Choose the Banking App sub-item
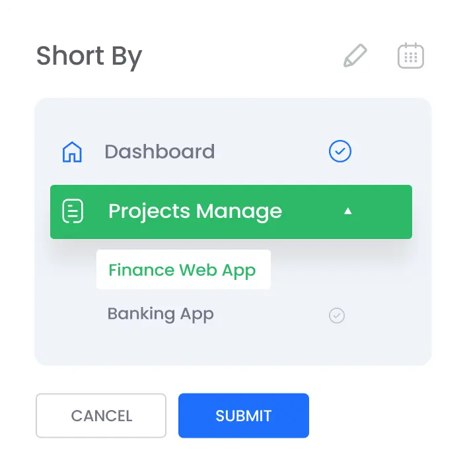Screen dimensions: 465x476 pyautogui.click(x=161, y=314)
